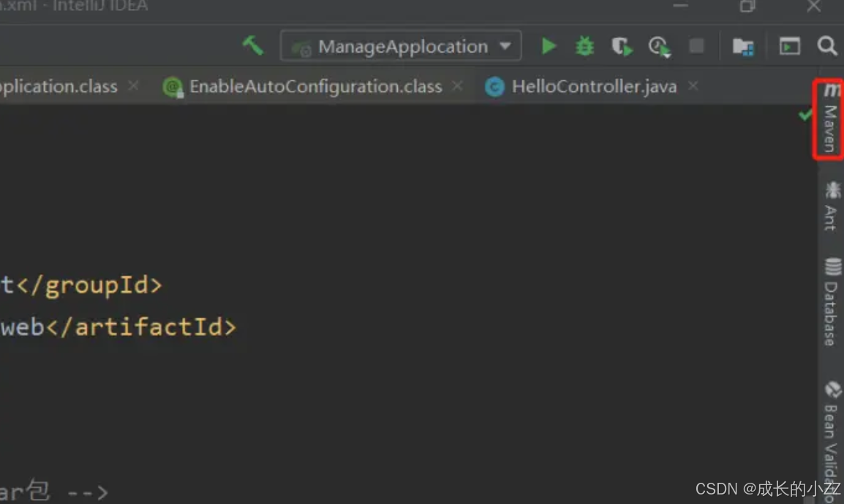The image size is (844, 504).
Task: Open the ManageApplocation run configuration dropdown
Action: click(x=401, y=46)
